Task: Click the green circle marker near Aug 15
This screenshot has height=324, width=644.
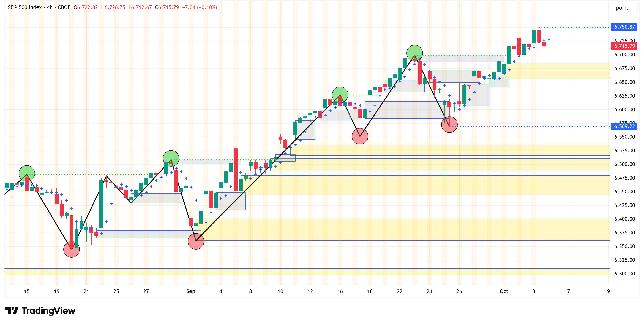Action: pyautogui.click(x=27, y=173)
